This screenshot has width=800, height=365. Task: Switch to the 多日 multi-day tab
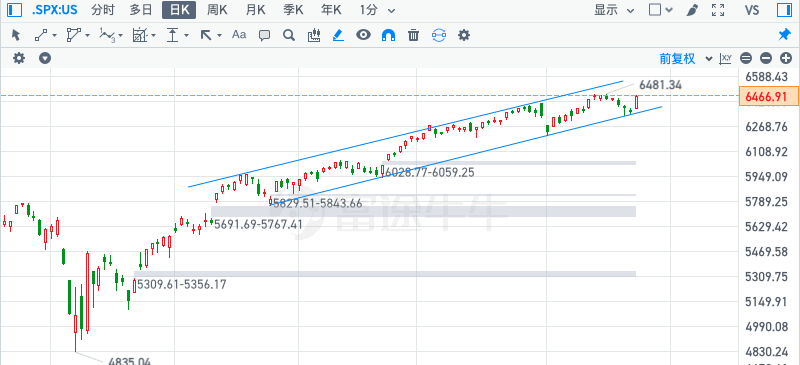[141, 10]
